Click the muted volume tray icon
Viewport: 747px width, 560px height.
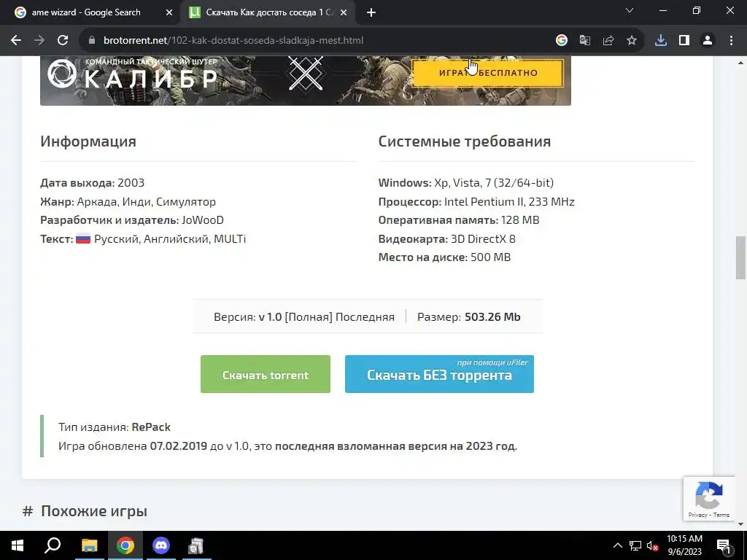point(652,545)
